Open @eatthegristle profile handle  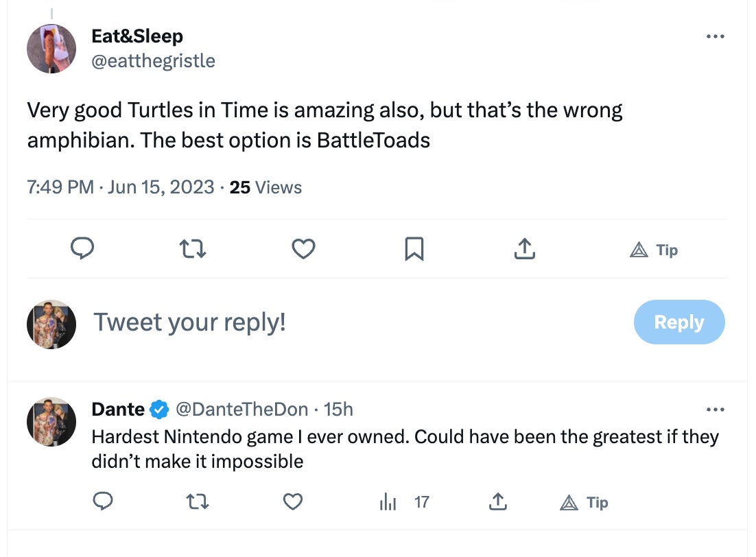tap(153, 61)
